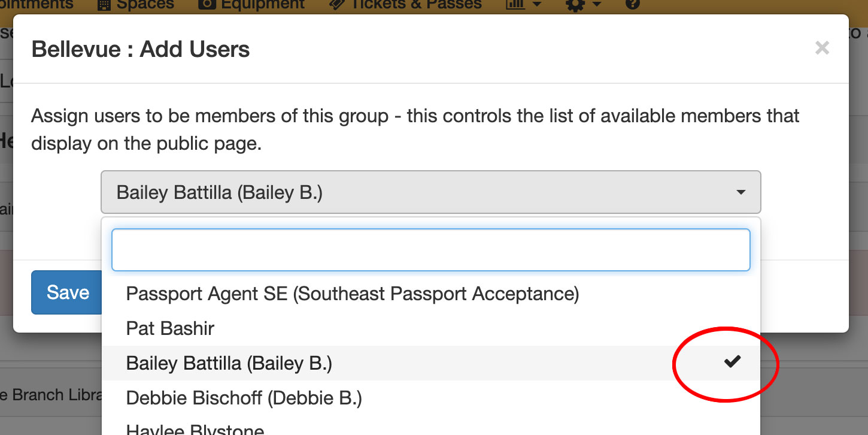Toggle Pat Bashir in the user list
Image resolution: width=868 pixels, height=435 pixels.
point(431,328)
